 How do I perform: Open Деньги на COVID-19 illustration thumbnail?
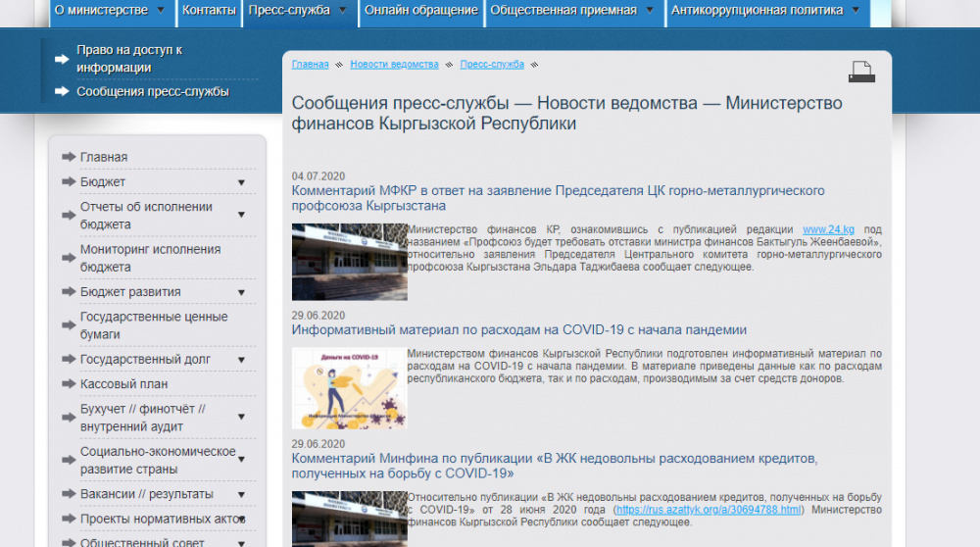pos(350,388)
